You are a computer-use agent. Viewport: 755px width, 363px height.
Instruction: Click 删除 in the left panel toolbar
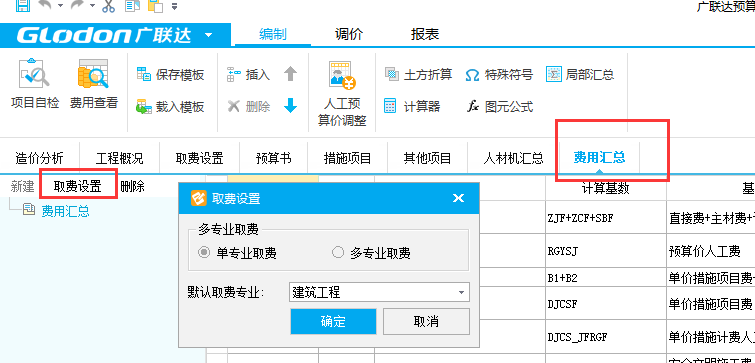coord(132,186)
